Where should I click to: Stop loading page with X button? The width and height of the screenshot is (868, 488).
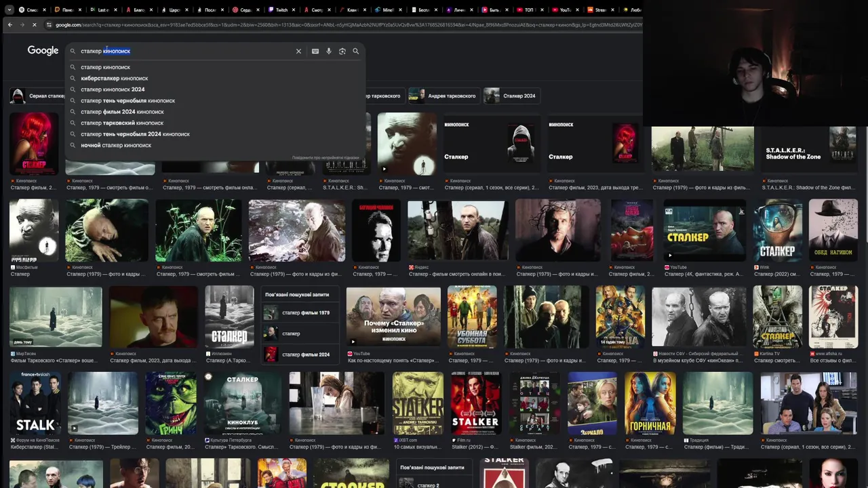click(x=34, y=24)
